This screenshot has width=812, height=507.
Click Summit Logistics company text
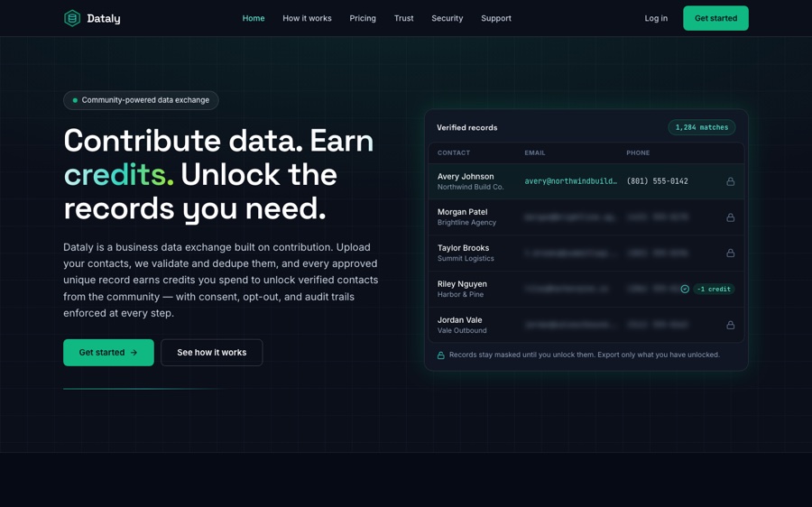pos(466,258)
